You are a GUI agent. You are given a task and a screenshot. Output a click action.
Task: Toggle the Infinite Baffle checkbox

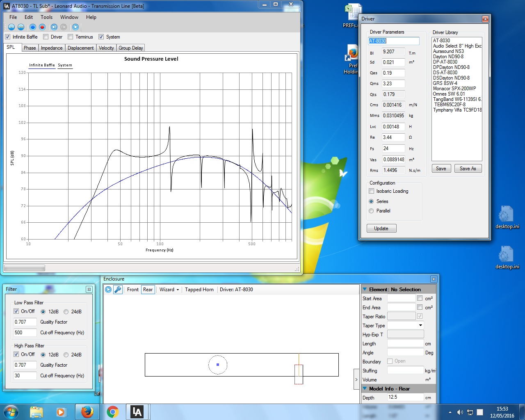coord(7,37)
